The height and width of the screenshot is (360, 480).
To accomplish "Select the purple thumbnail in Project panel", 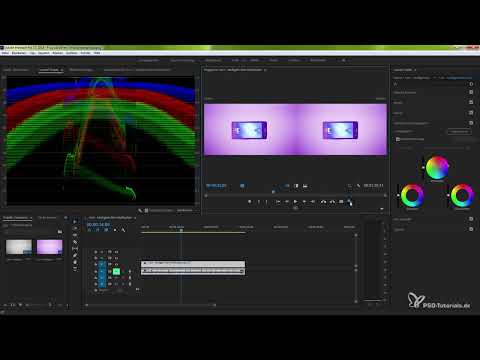I will pos(49,247).
